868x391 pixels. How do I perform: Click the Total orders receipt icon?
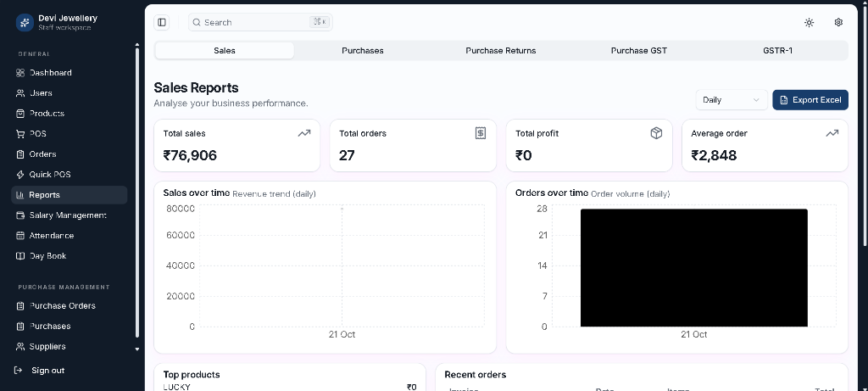tap(481, 133)
